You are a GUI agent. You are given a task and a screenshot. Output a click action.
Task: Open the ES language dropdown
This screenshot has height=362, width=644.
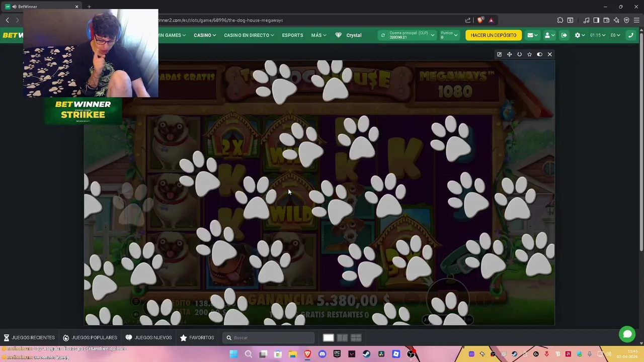tap(615, 35)
